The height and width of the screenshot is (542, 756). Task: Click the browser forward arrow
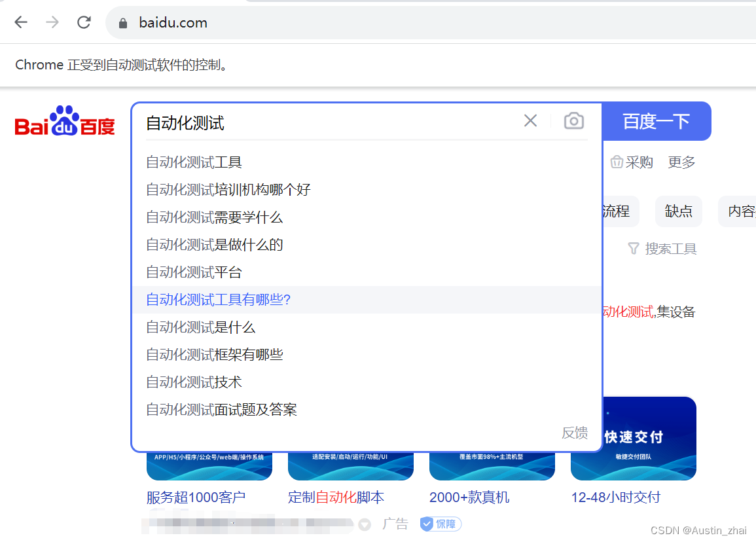[52, 22]
